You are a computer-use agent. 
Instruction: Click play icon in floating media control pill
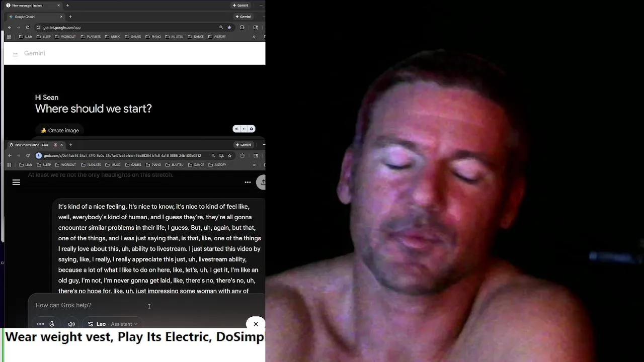pos(244,129)
